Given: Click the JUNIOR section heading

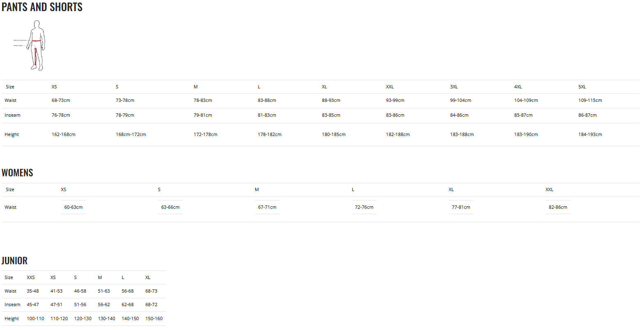Looking at the screenshot, I should click(14, 261).
